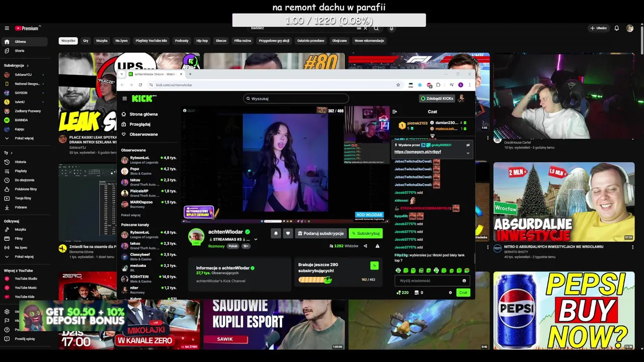The image size is (644, 362).
Task: Click Podaruj subskrypcje button
Action: 320,233
